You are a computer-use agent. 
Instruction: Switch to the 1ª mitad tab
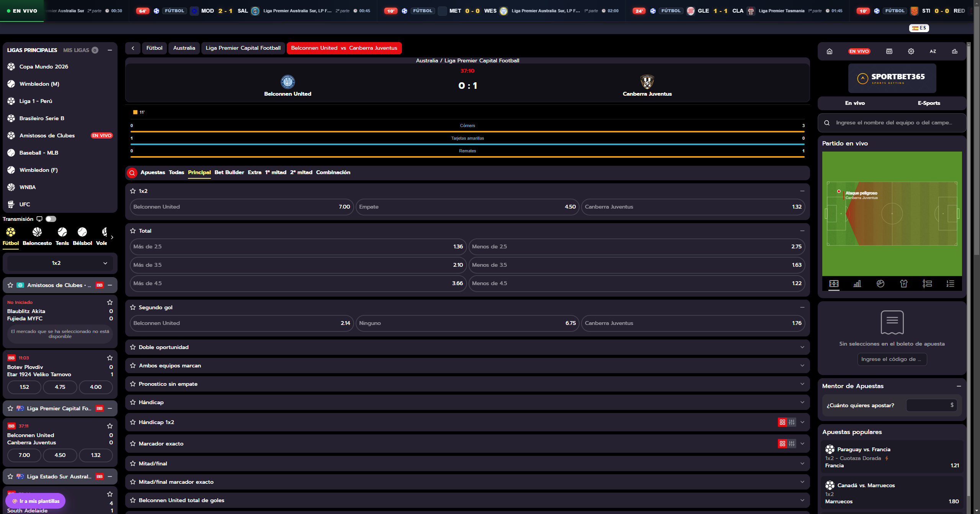point(276,173)
